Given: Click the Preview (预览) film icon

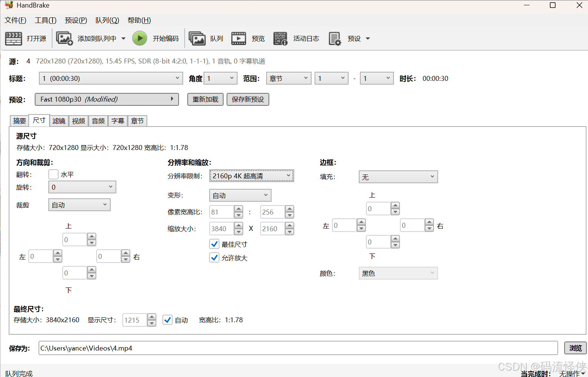Looking at the screenshot, I should tap(238, 39).
